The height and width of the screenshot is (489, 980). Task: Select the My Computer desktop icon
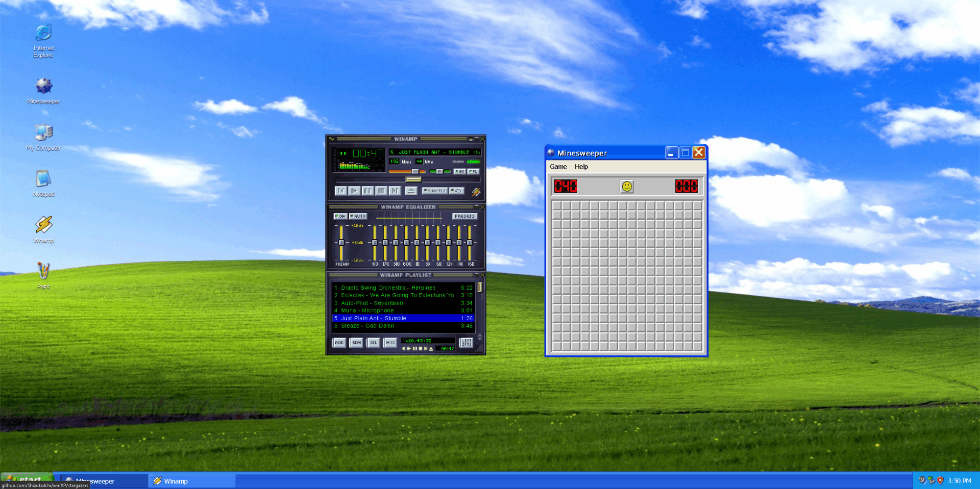pos(44,137)
